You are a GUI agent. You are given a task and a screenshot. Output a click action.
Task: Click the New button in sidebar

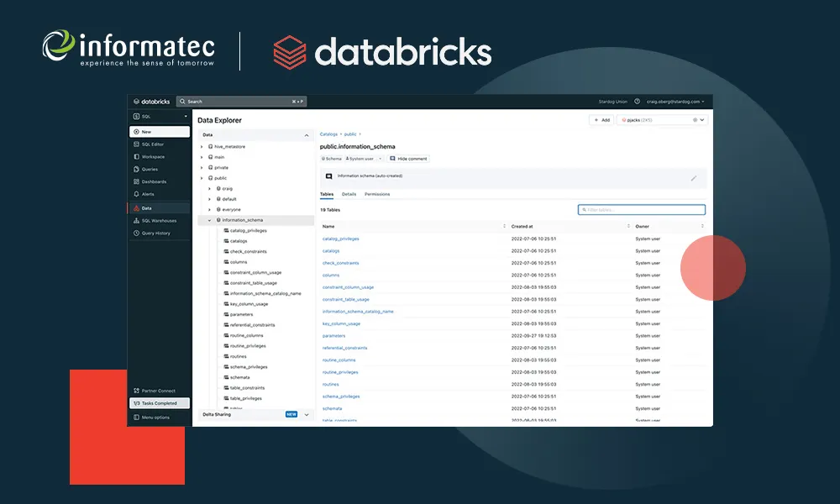160,132
